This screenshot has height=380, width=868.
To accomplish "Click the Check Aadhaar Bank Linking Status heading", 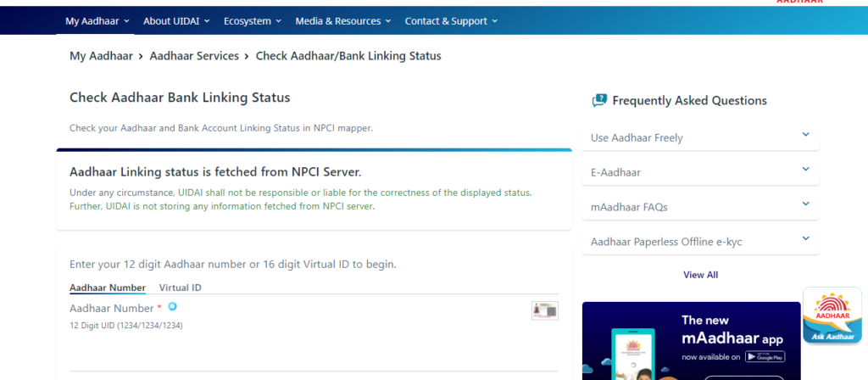I will pos(180,98).
